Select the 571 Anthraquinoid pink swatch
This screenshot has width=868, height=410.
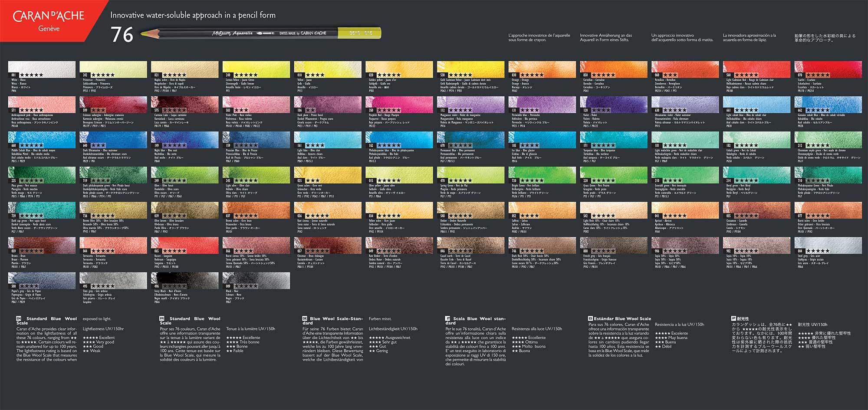42,105
